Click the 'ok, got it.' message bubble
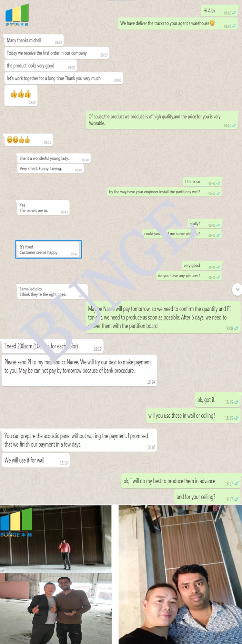This screenshot has height=644, width=242. [x=217, y=400]
